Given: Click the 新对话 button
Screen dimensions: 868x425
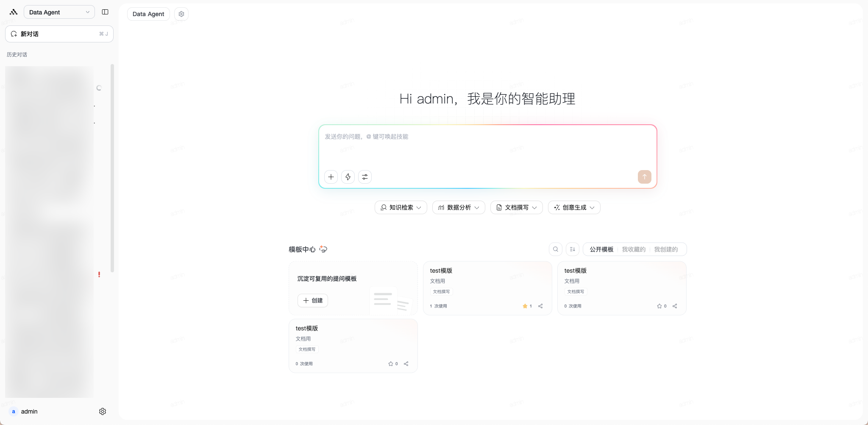Looking at the screenshot, I should tap(59, 34).
